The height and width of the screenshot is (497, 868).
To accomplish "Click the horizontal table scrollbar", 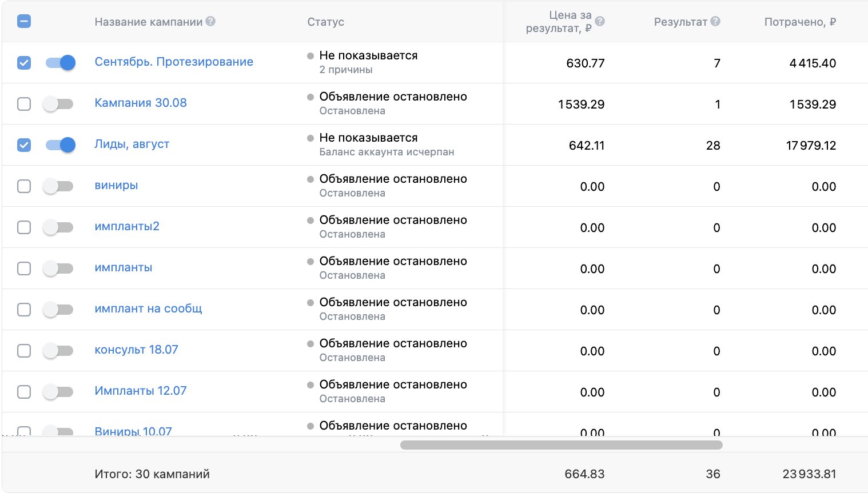I will [561, 445].
